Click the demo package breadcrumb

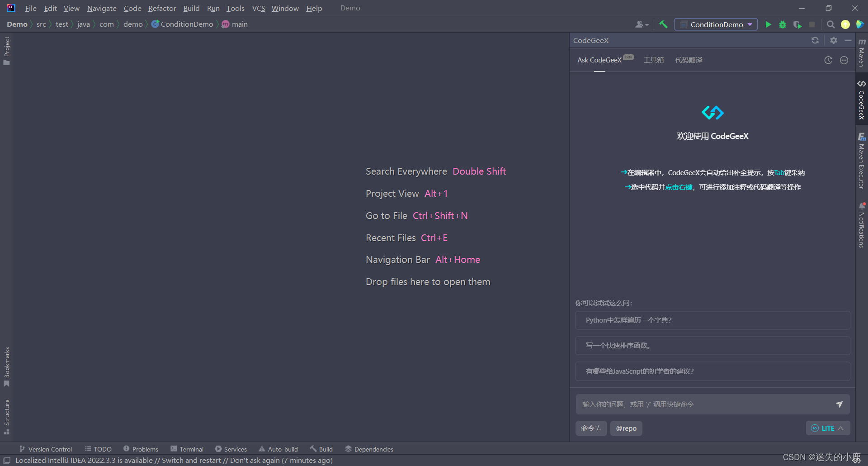133,24
